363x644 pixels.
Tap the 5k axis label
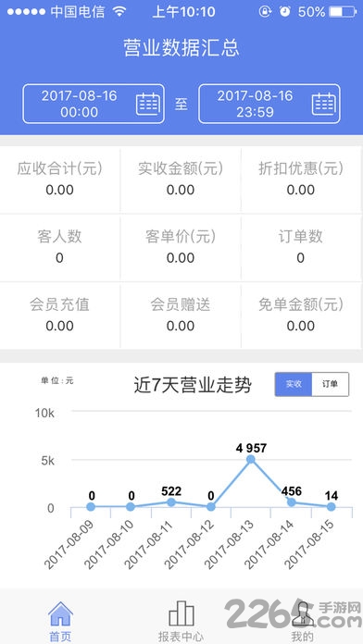click(x=47, y=461)
